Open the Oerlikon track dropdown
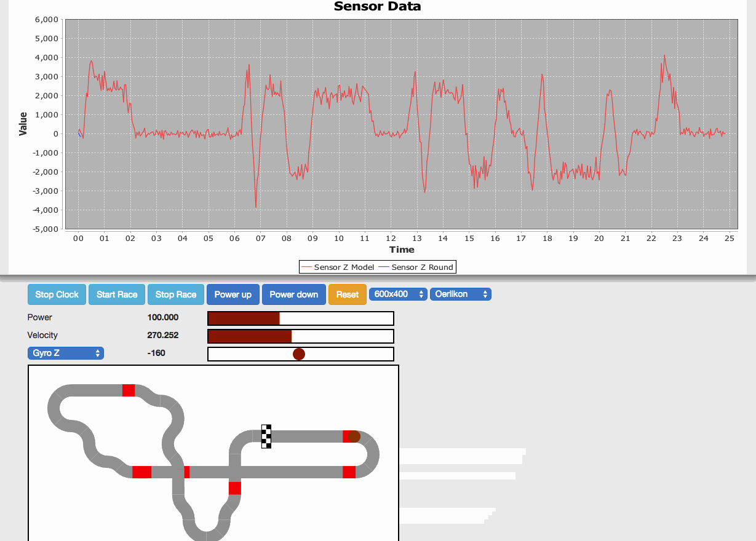756x541 pixels. click(x=461, y=294)
